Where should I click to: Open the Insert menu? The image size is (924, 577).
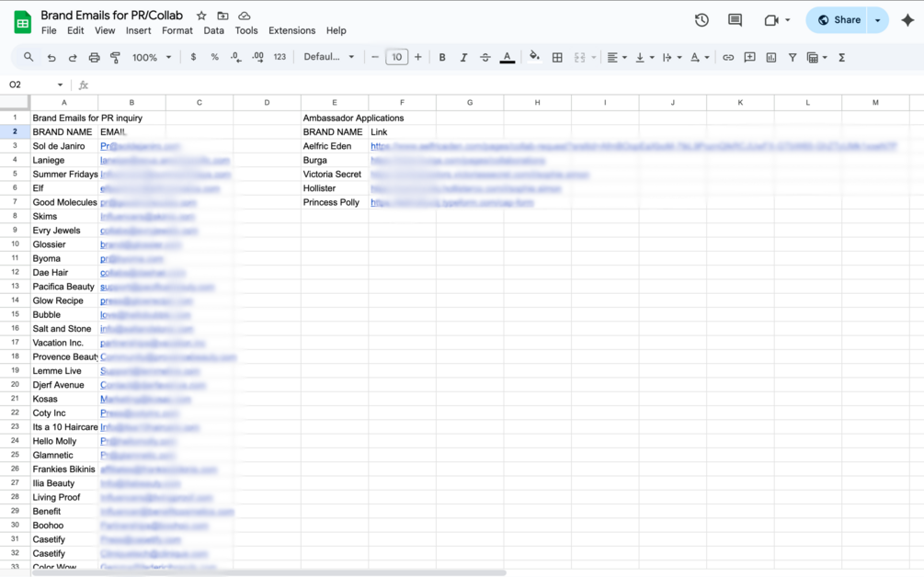tap(139, 30)
